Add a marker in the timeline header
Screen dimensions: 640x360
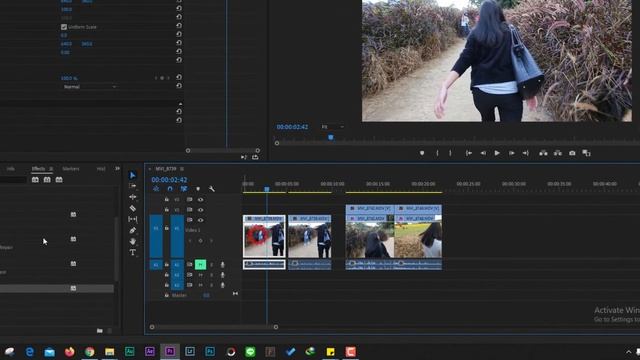click(x=198, y=189)
